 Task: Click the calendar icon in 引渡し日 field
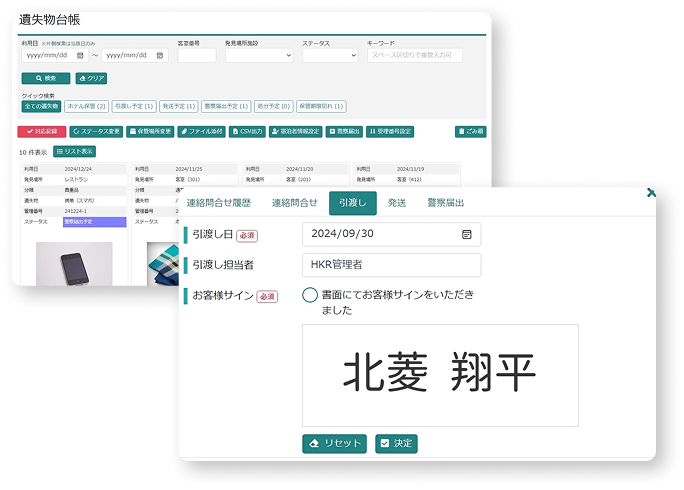(466, 234)
